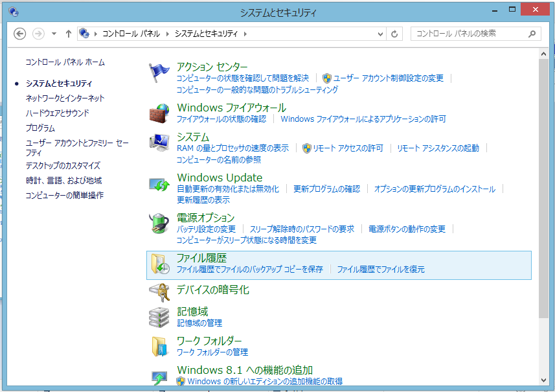Click the vertical scrollbar up arrow

coord(544,54)
